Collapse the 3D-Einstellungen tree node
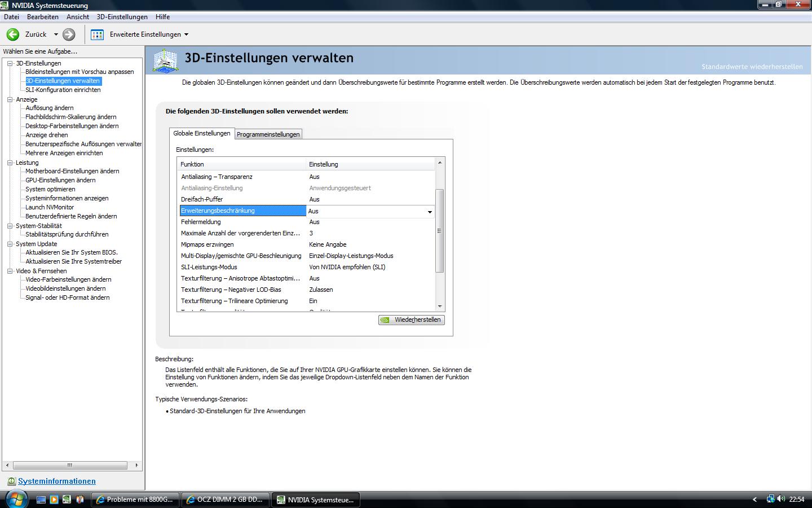This screenshot has width=812, height=508. point(10,63)
